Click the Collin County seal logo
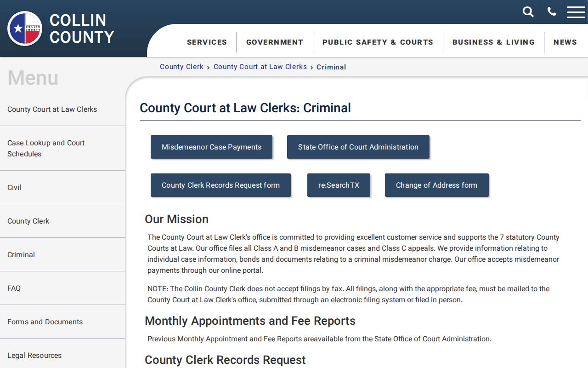 coord(25,29)
